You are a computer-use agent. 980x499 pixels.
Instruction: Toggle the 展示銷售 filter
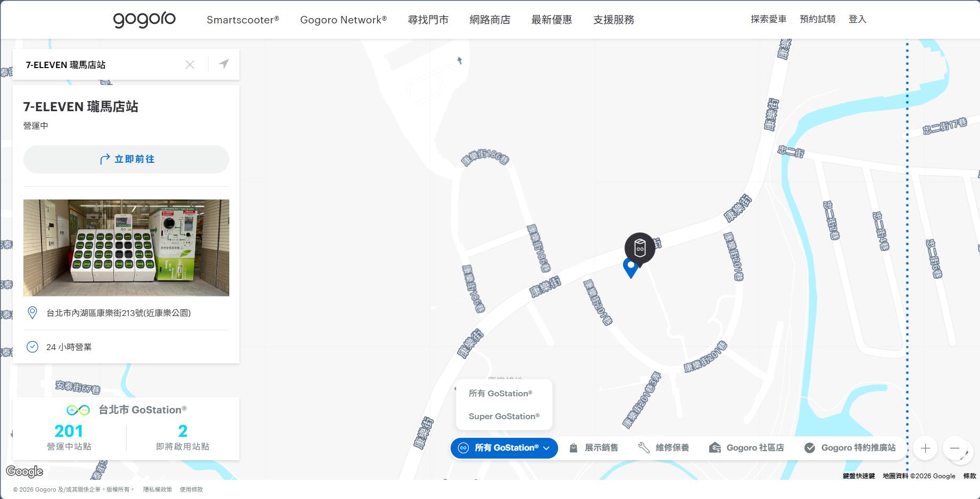594,448
